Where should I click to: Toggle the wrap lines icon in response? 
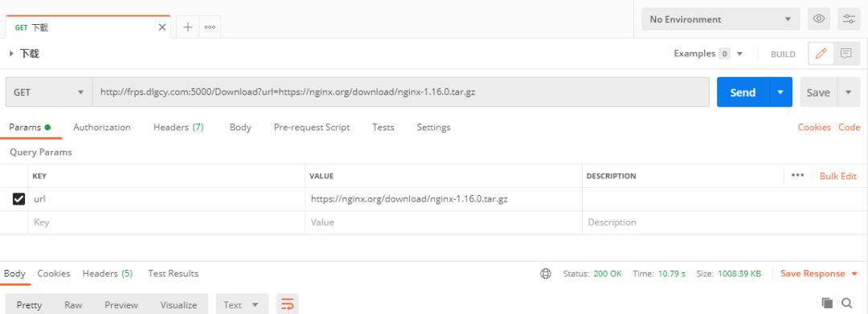tap(287, 304)
